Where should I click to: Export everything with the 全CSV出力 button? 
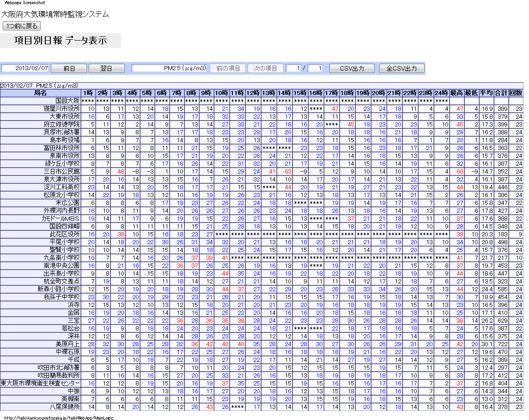coord(401,68)
